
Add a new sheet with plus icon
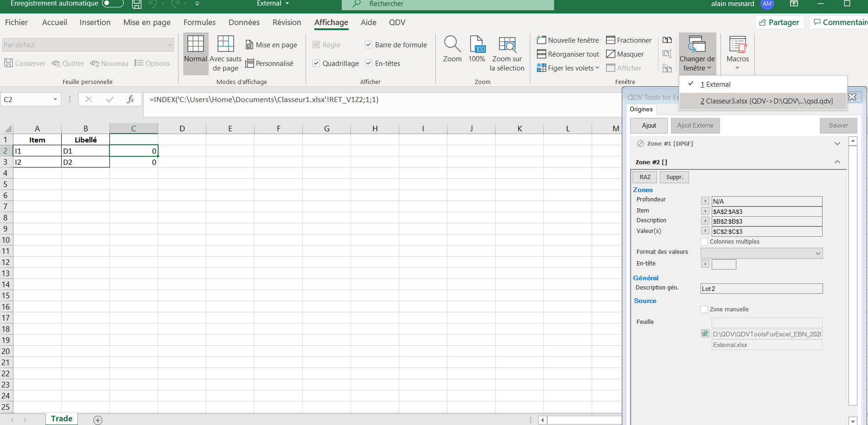pyautogui.click(x=98, y=420)
